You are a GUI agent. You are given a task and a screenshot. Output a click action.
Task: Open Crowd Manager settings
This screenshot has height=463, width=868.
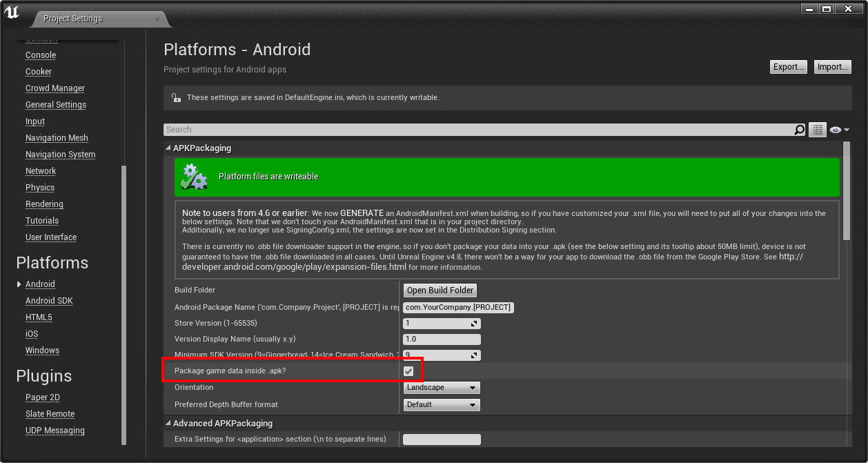click(x=55, y=88)
